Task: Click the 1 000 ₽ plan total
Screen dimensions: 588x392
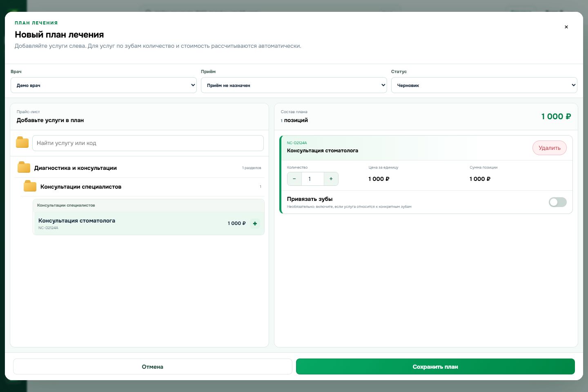Action: (x=556, y=116)
